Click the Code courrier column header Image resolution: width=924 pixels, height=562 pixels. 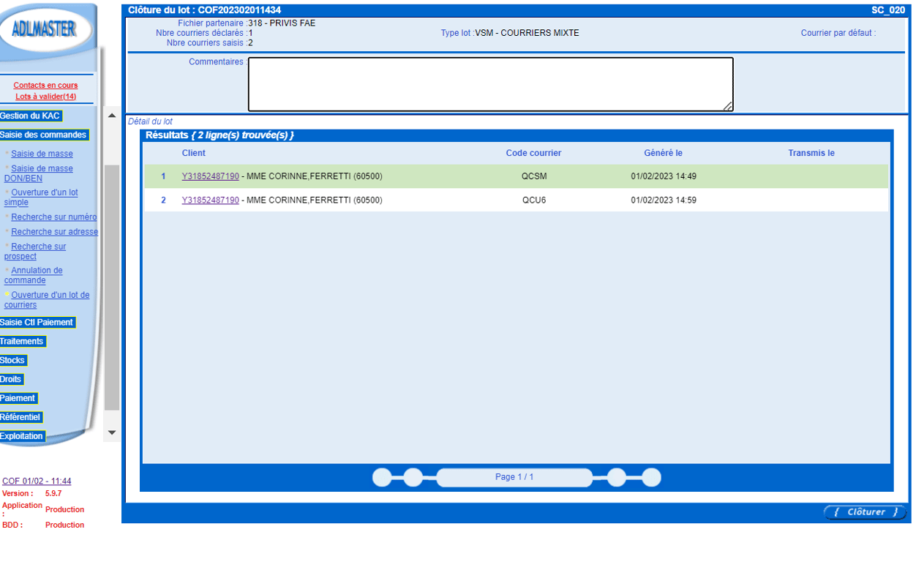[533, 153]
